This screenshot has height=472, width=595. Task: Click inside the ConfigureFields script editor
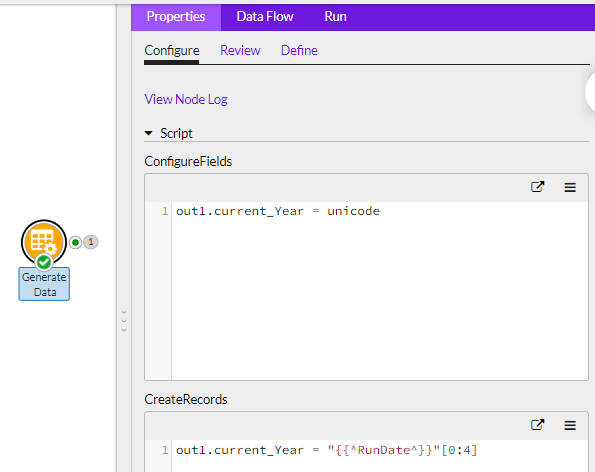coord(379,291)
